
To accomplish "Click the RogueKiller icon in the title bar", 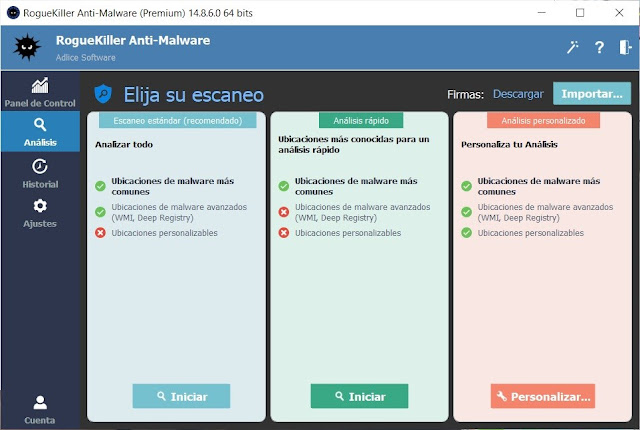I will coord(13,13).
